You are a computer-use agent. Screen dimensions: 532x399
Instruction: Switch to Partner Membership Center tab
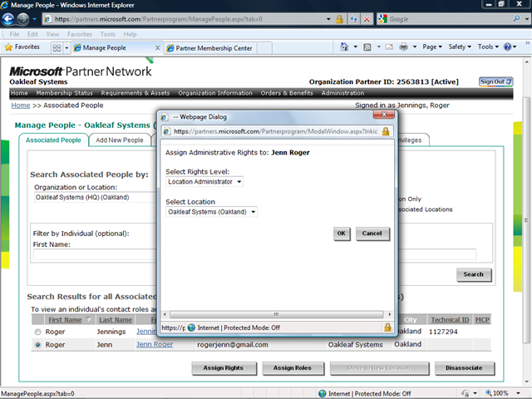pyautogui.click(x=209, y=48)
